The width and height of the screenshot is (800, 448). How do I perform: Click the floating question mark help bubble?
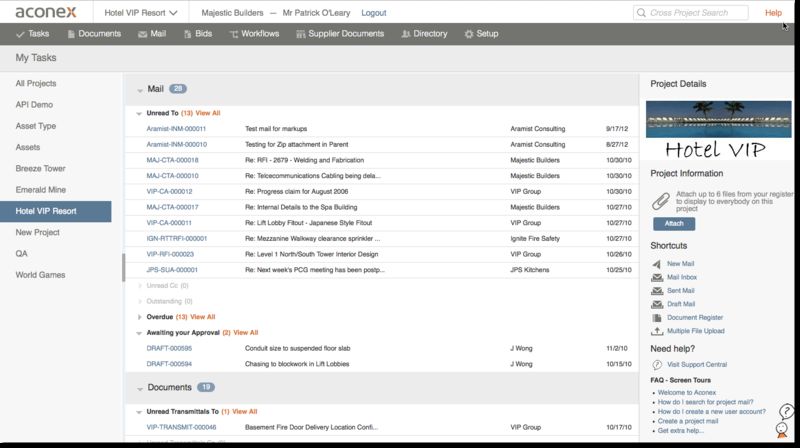pos(786,411)
